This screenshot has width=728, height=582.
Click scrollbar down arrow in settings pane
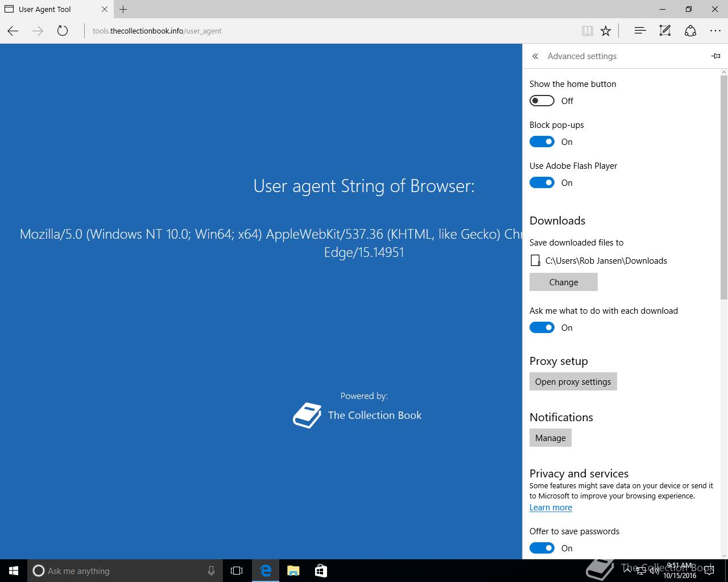click(724, 555)
